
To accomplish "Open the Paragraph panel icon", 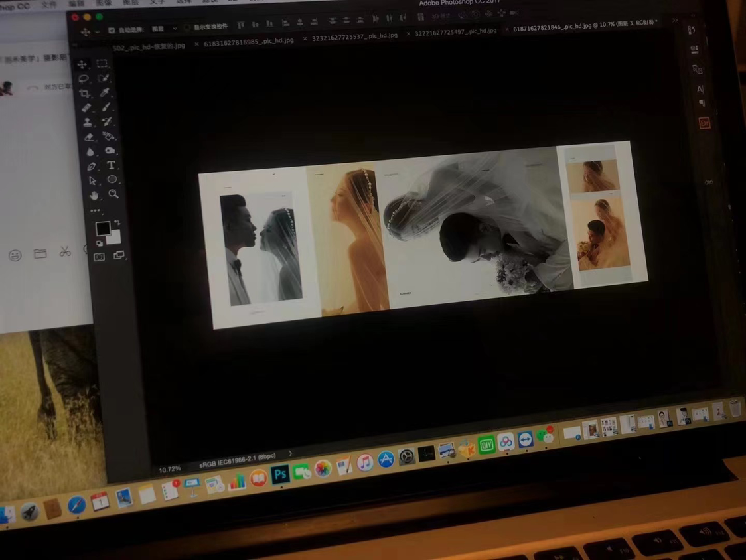I will click(x=702, y=103).
